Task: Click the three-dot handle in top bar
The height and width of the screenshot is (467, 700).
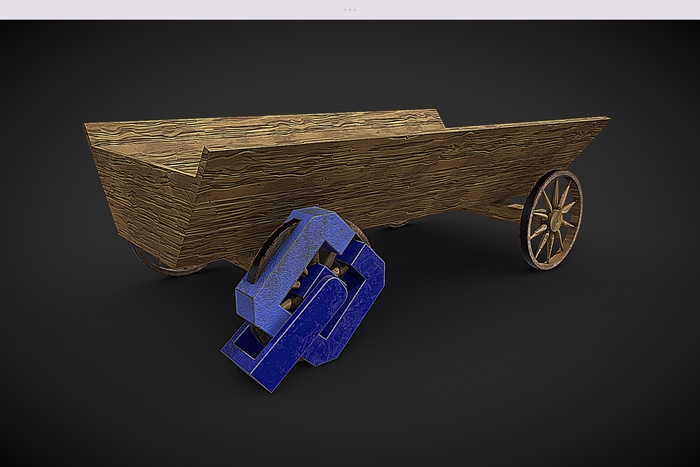Action: (350, 9)
